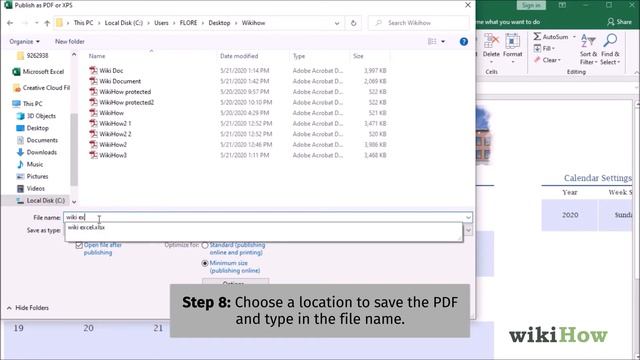This screenshot has width=640, height=360.
Task: Click the Sign in button in Excel
Action: click(531, 5)
